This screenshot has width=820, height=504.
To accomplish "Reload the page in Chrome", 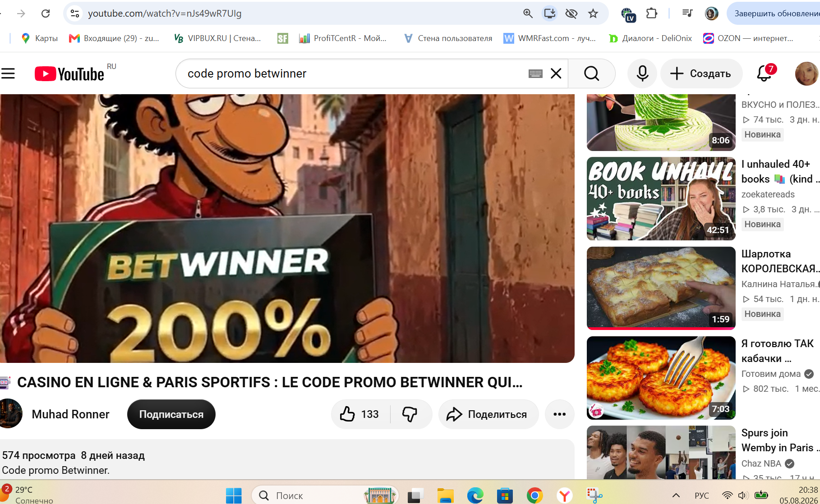I will [x=46, y=14].
